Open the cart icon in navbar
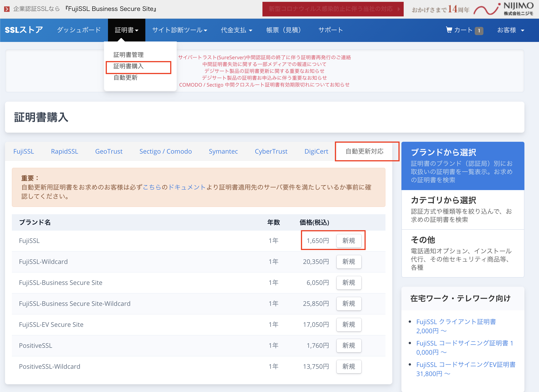Screen dimensions: 539x392 (x=449, y=30)
